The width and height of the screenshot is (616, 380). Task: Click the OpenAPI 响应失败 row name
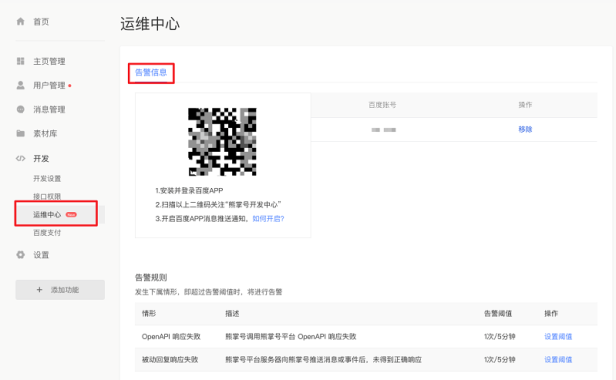171,336
